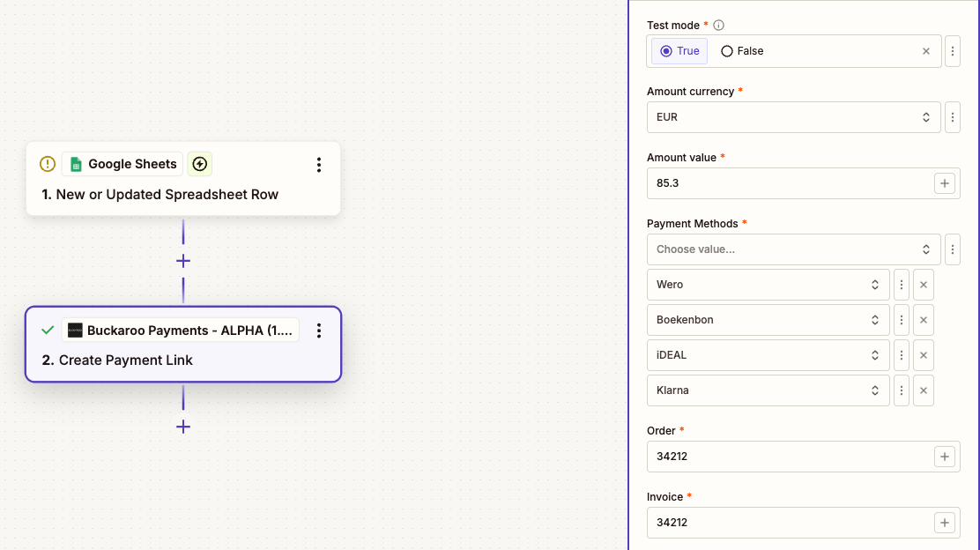Remove the Wero payment method
The height and width of the screenshot is (550, 980).
click(923, 285)
